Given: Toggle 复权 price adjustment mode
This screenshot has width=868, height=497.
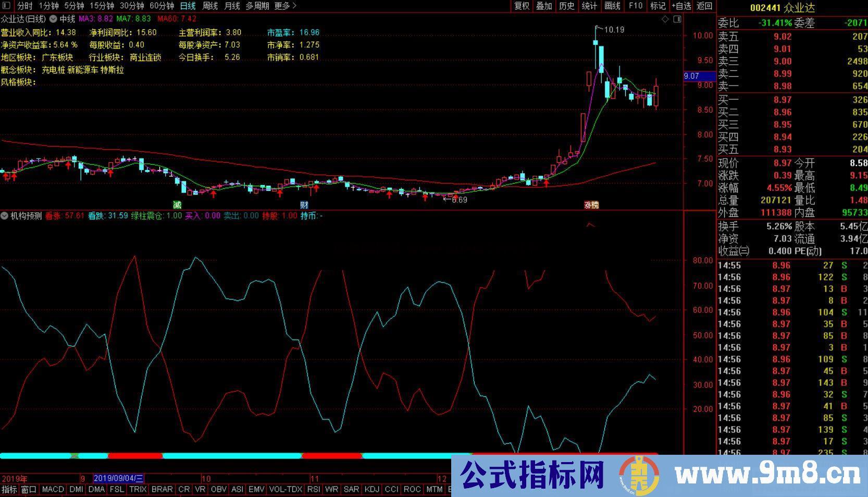Looking at the screenshot, I should 521,6.
